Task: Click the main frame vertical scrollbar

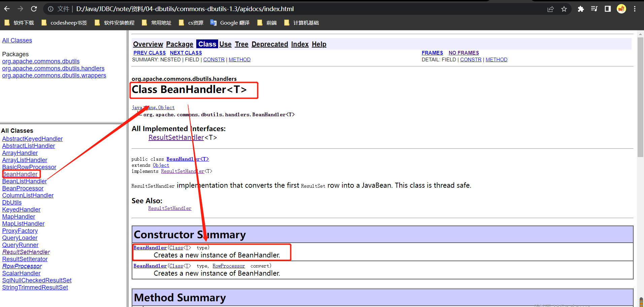Action: coord(640,97)
